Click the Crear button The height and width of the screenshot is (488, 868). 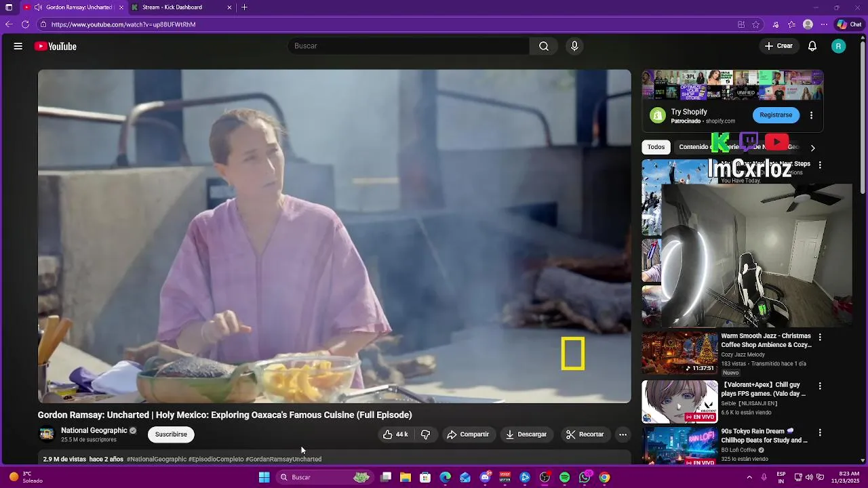(x=778, y=46)
